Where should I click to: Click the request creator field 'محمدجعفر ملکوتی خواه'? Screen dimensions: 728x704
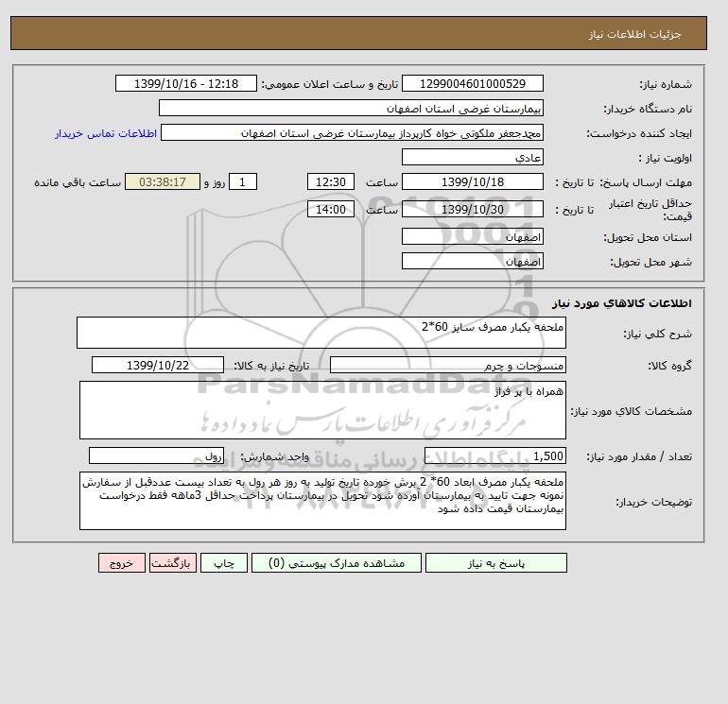[x=352, y=132]
